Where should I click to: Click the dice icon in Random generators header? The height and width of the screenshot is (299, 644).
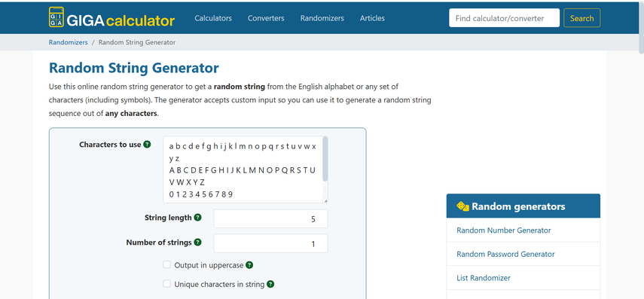462,206
